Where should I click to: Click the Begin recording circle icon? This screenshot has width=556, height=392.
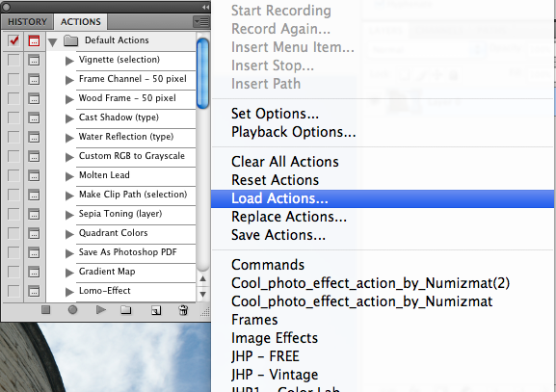[x=72, y=310]
